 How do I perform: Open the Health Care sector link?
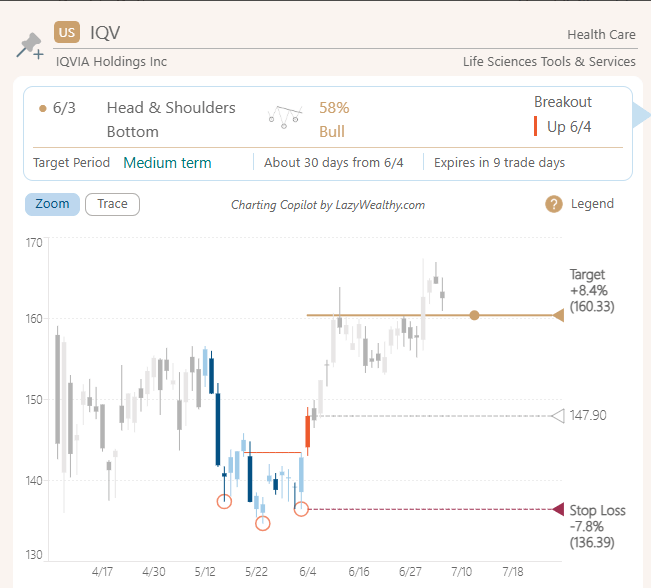(x=601, y=35)
